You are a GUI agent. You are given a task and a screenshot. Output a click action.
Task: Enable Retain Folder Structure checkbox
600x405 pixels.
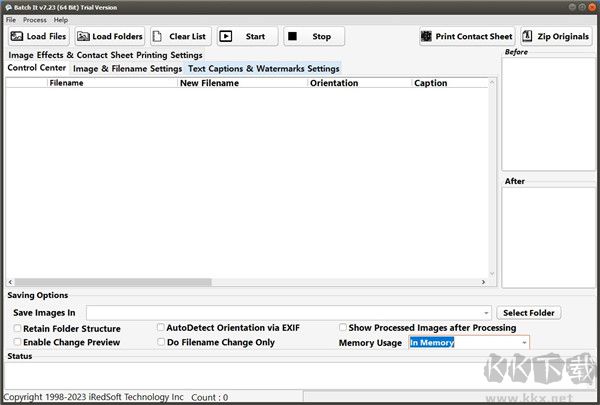point(17,328)
